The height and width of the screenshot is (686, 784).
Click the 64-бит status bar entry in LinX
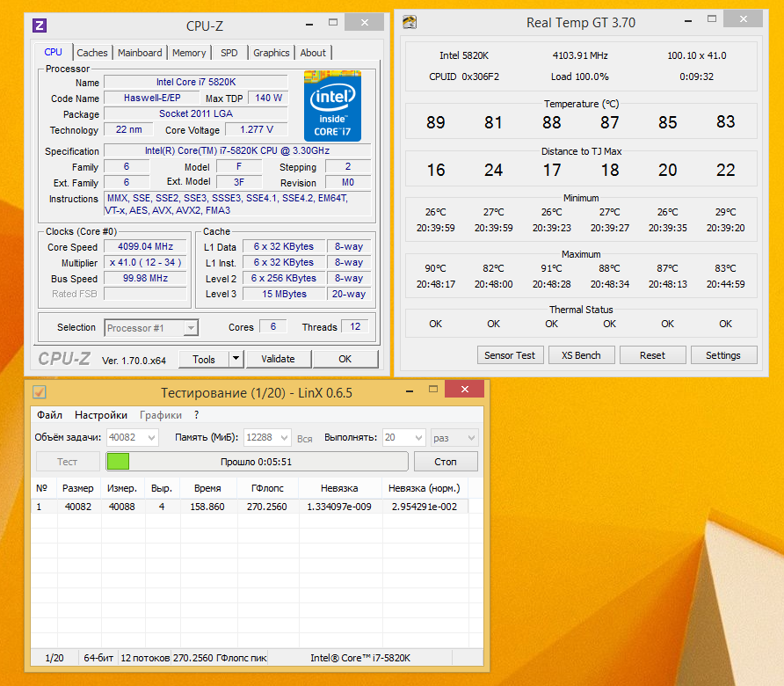pos(98,658)
